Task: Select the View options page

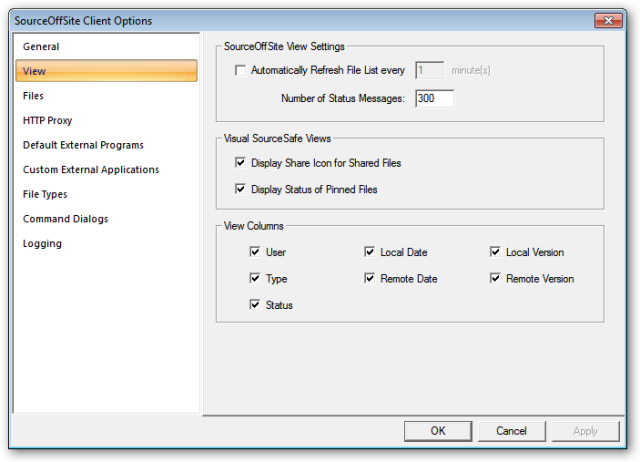Action: coord(107,71)
